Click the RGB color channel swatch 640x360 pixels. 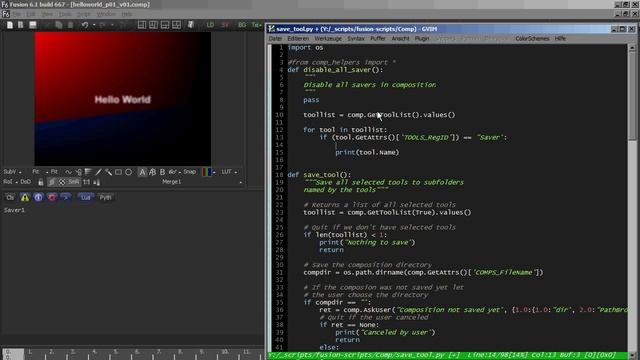pyautogui.click(x=207, y=172)
